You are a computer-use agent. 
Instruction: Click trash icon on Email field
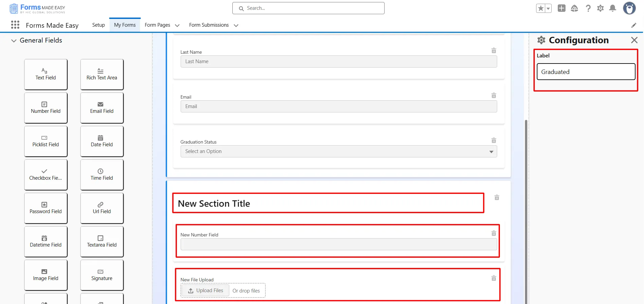[493, 96]
